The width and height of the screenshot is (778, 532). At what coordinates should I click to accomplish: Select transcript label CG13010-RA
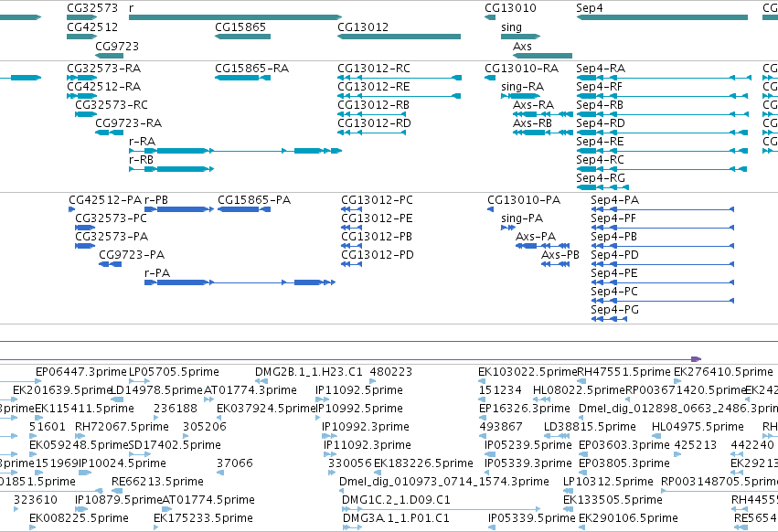pyautogui.click(x=521, y=68)
